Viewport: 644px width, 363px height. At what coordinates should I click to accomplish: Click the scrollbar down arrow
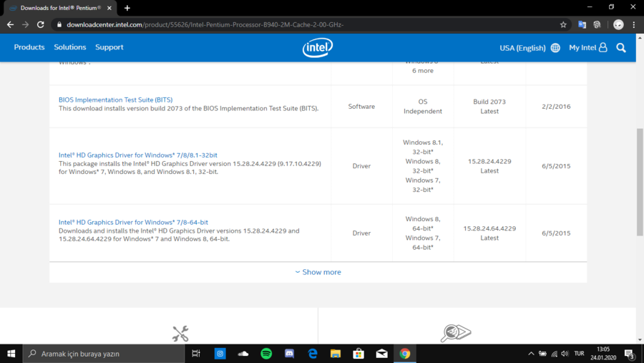640,339
